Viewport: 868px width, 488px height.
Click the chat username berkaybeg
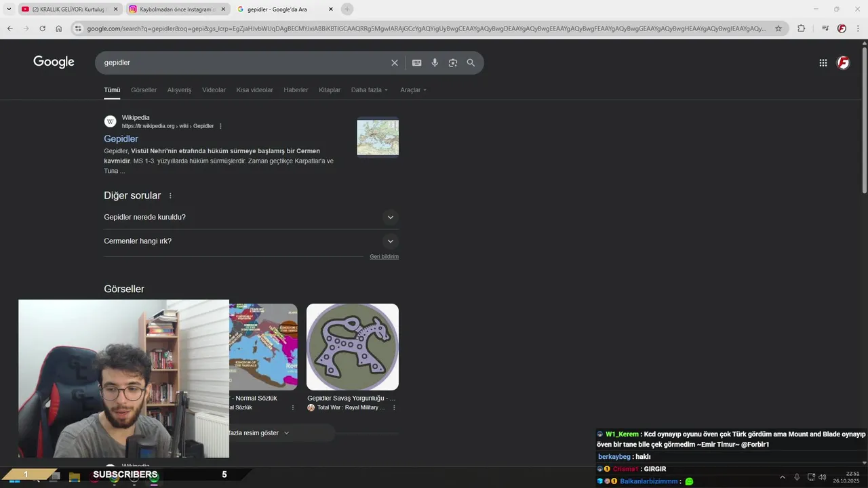614,457
